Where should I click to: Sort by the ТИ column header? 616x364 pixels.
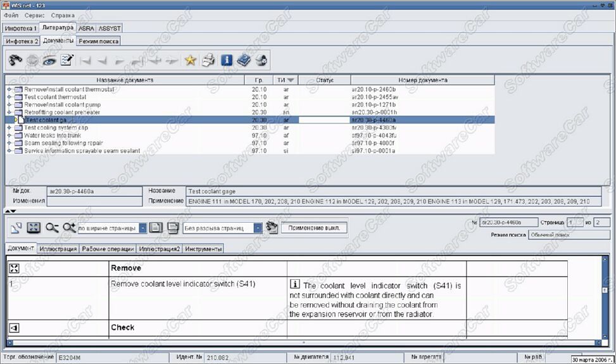286,80
